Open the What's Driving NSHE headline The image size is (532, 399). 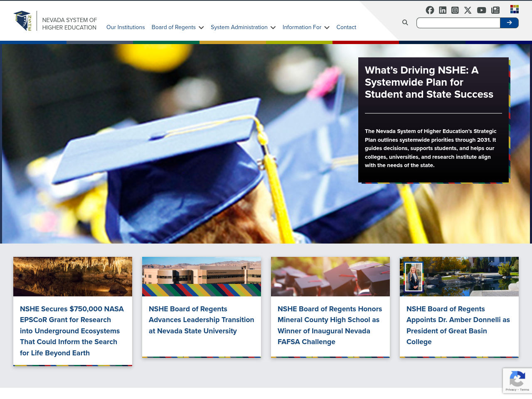[429, 82]
